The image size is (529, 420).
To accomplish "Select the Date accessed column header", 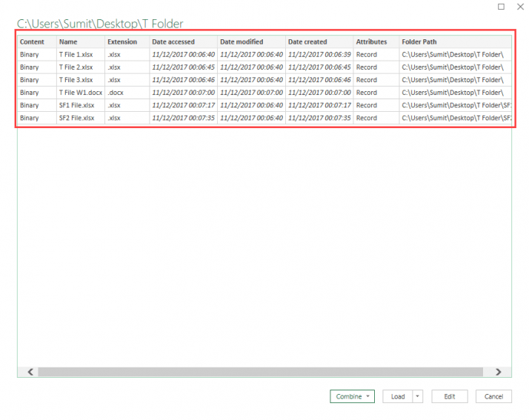I will coord(183,41).
